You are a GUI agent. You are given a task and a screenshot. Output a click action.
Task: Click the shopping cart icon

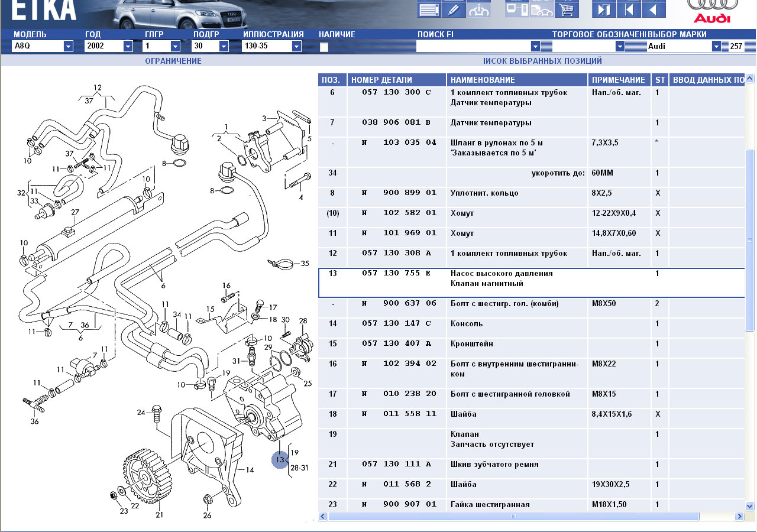coord(567,9)
